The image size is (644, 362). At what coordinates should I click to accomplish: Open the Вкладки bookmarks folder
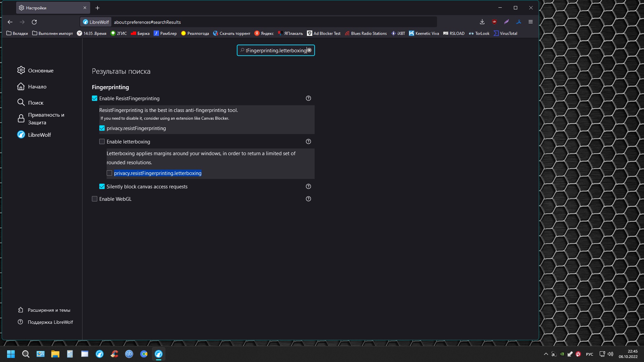coord(17,33)
